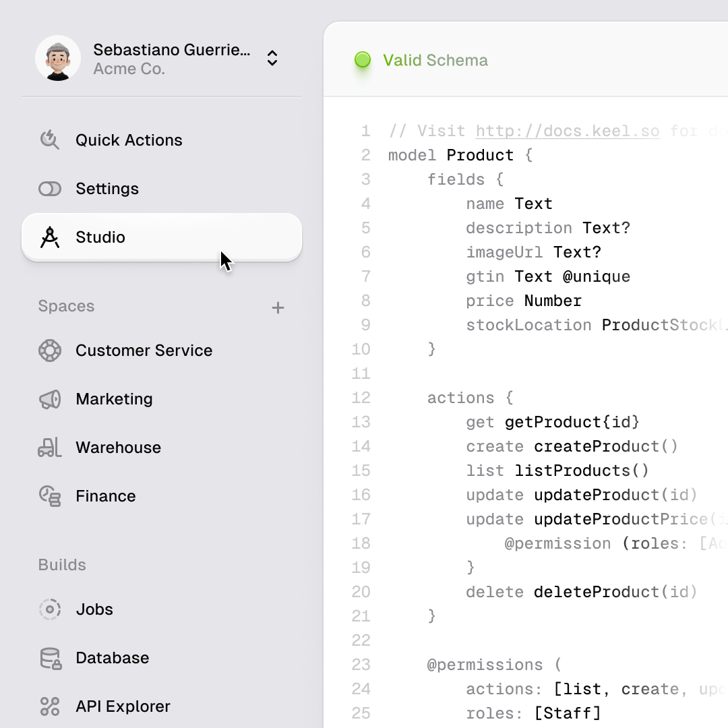
Task: Click line number 12 in the editor
Action: pos(361,398)
